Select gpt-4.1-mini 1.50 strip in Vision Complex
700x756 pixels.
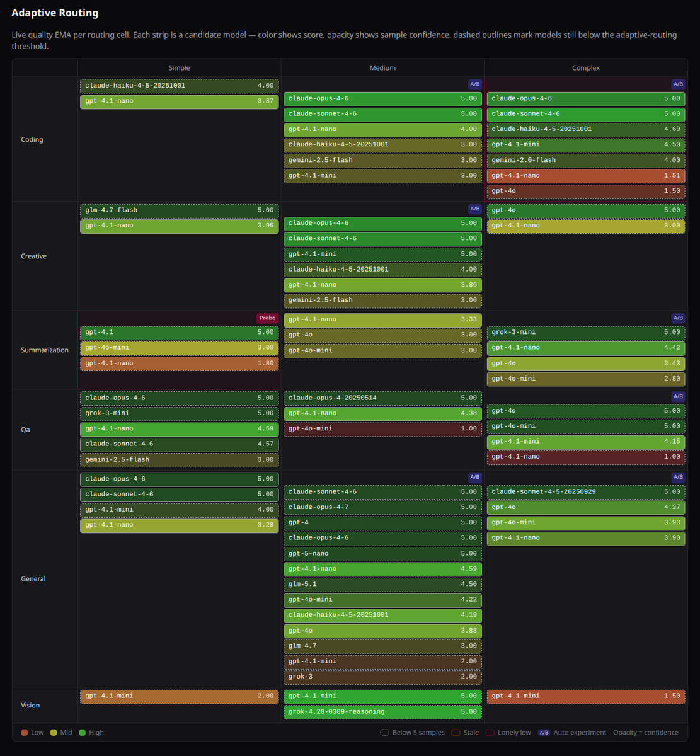[x=586, y=697]
